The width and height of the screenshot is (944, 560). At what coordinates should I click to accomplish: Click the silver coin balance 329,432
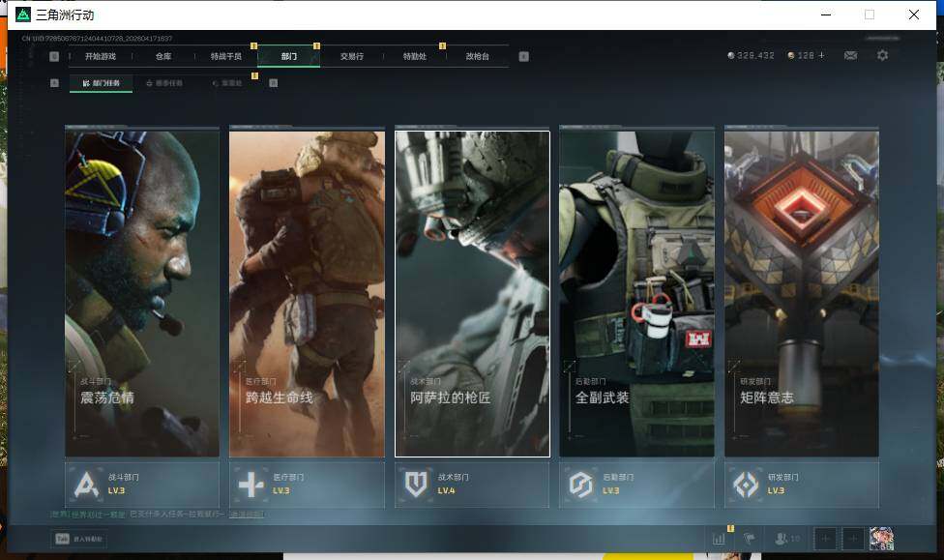(751, 55)
